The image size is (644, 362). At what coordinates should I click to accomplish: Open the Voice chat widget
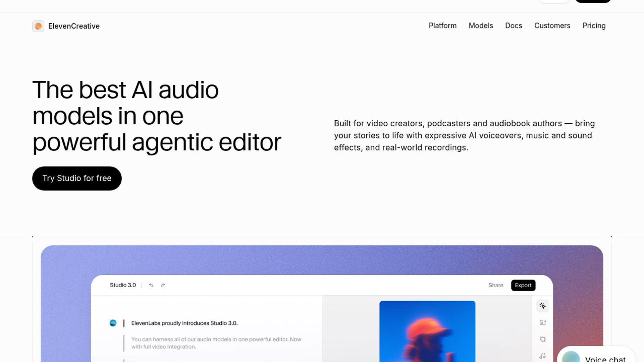click(597, 354)
